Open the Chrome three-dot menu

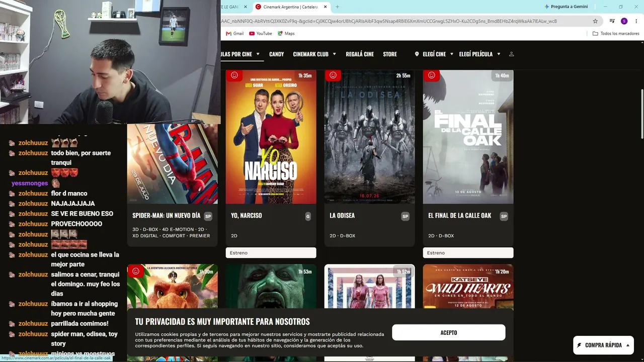click(x=636, y=21)
